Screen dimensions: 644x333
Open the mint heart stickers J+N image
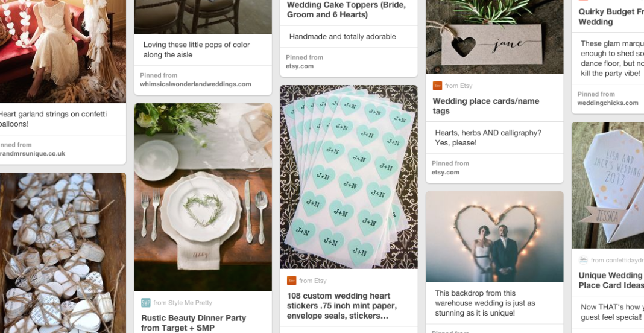point(349,177)
